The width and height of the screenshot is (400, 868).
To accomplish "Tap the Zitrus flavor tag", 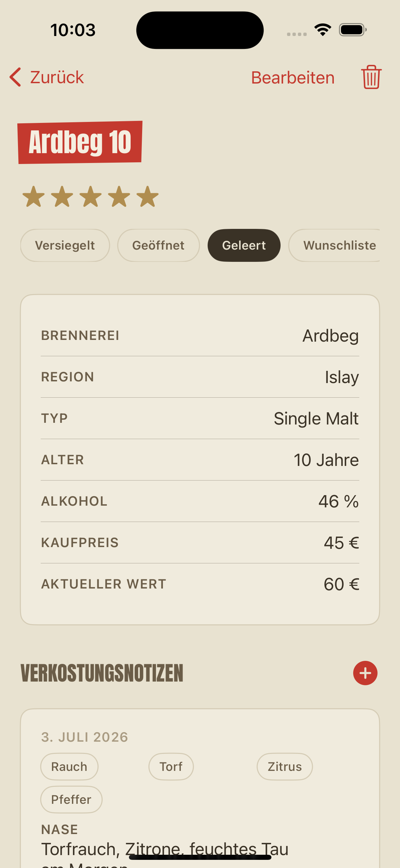I will pyautogui.click(x=285, y=766).
